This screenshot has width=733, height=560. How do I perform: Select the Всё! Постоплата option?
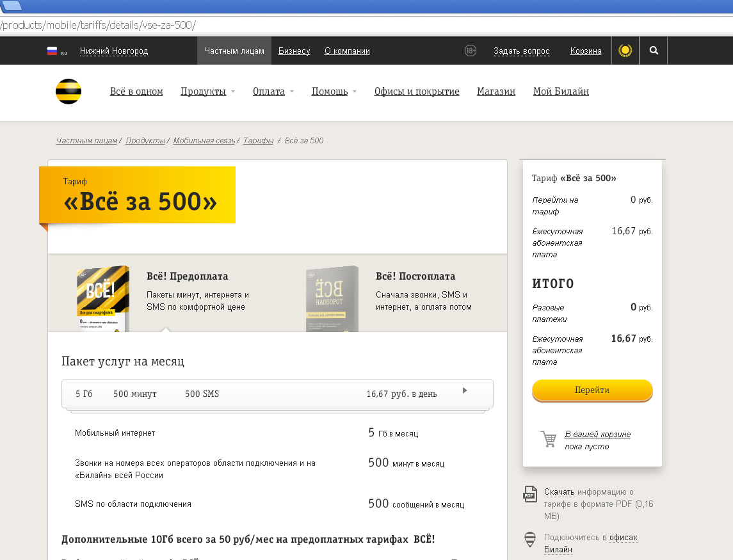415,276
